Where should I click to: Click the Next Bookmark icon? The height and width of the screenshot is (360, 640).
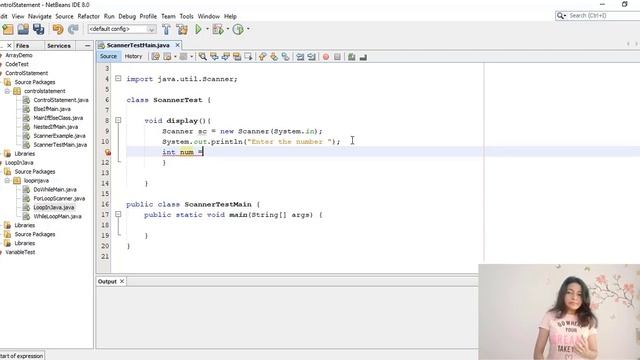pos(274,57)
